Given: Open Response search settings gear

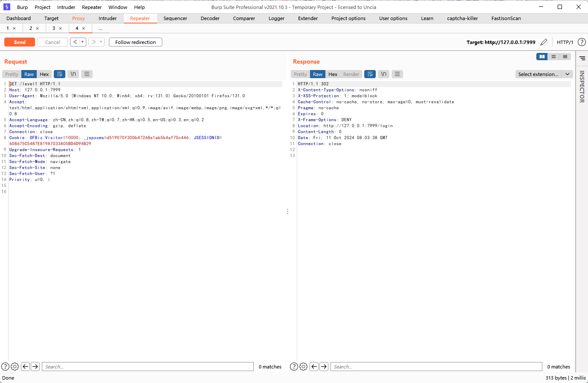Looking at the screenshot, I should [304, 366].
